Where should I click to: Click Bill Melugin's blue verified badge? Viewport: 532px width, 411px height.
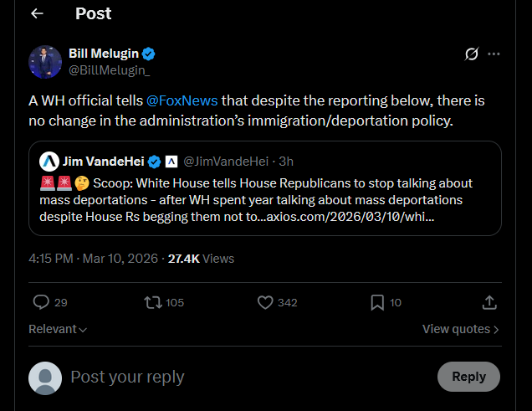click(x=148, y=54)
